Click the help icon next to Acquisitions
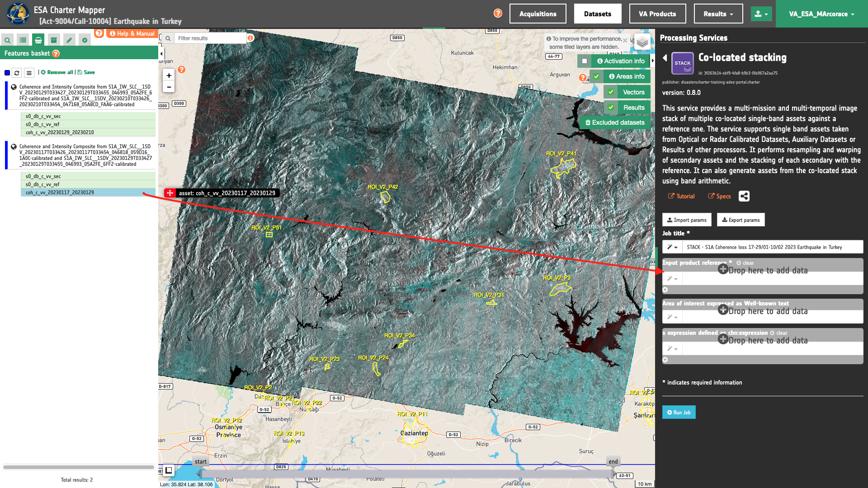Viewport: 868px width, 488px height. click(498, 13)
